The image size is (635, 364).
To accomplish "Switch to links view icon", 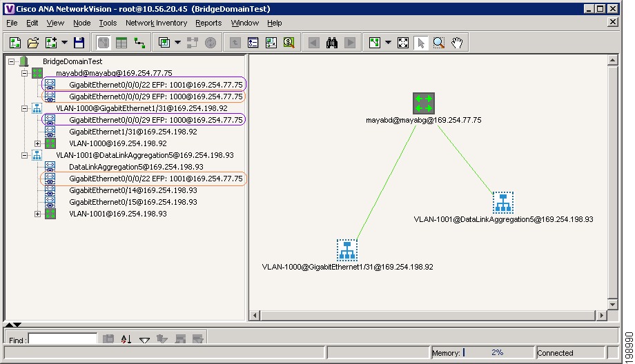I will pyautogui.click(x=139, y=43).
